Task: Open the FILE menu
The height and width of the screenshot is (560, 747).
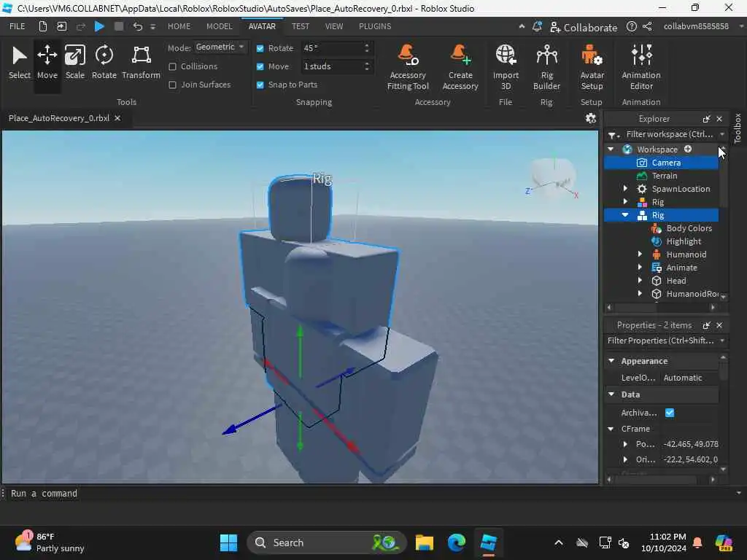Action: pyautogui.click(x=18, y=26)
